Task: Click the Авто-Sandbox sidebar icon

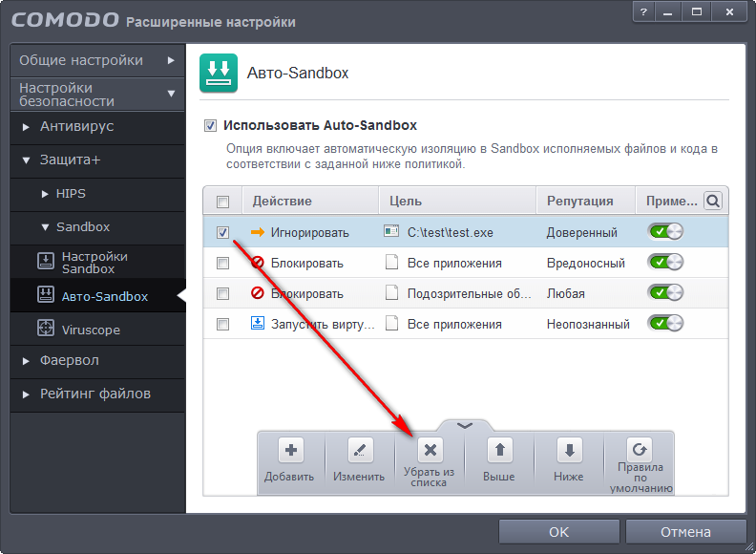Action: [46, 294]
